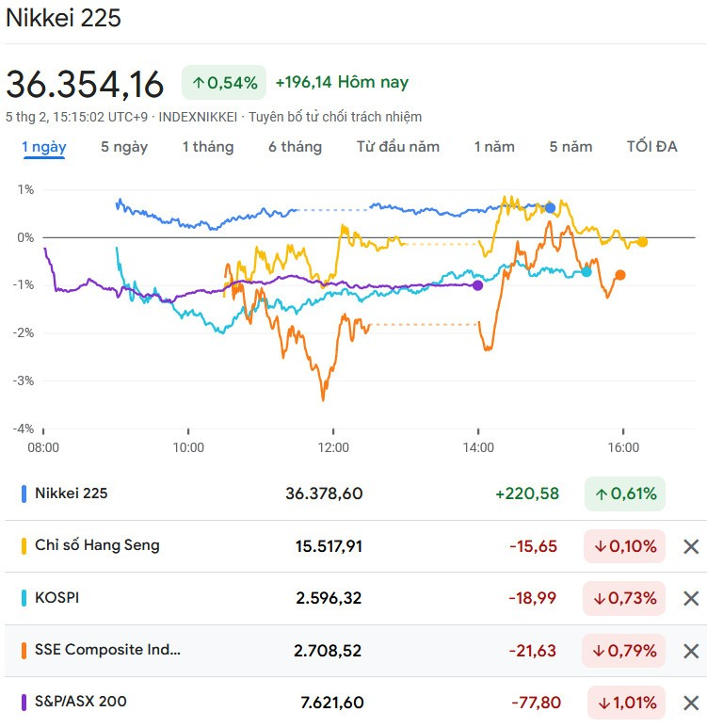The width and height of the screenshot is (707, 728).
Task: Click the +196,14 Hôm nay text
Action: 342,82
